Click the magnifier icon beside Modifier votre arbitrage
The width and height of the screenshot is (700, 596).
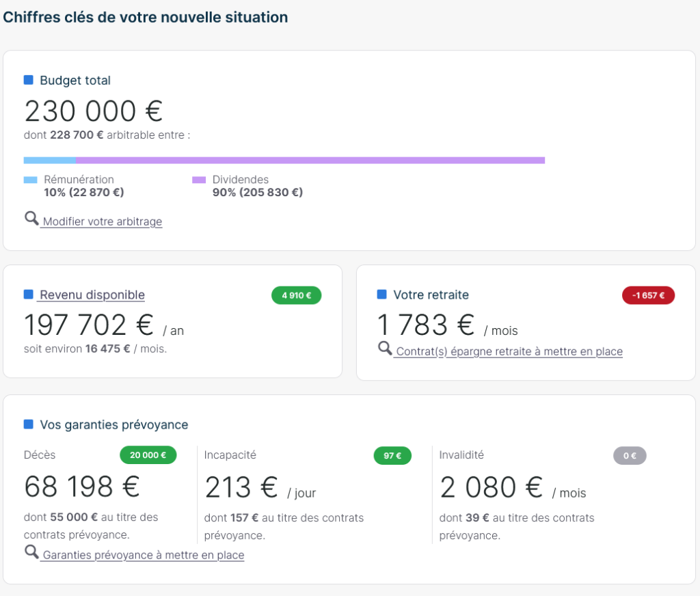coord(31,218)
